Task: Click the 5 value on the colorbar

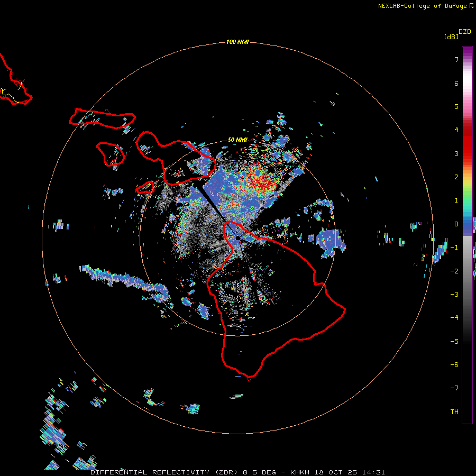Action: pos(456,106)
